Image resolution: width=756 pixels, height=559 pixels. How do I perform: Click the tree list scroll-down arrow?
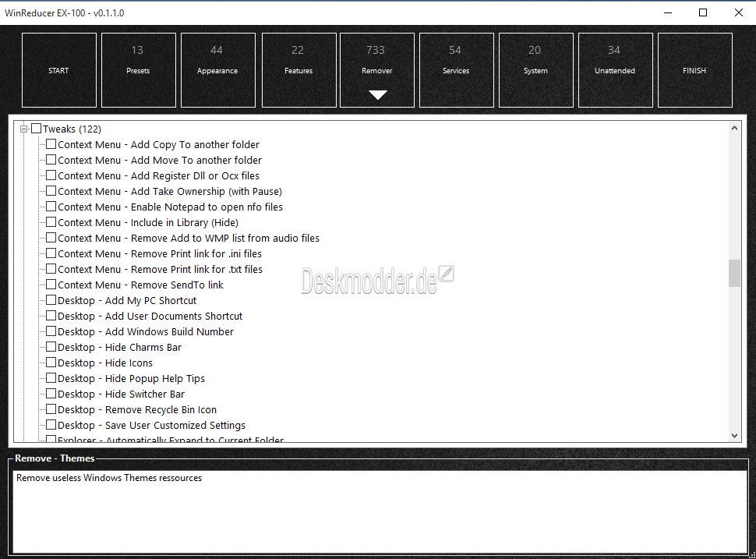point(734,436)
